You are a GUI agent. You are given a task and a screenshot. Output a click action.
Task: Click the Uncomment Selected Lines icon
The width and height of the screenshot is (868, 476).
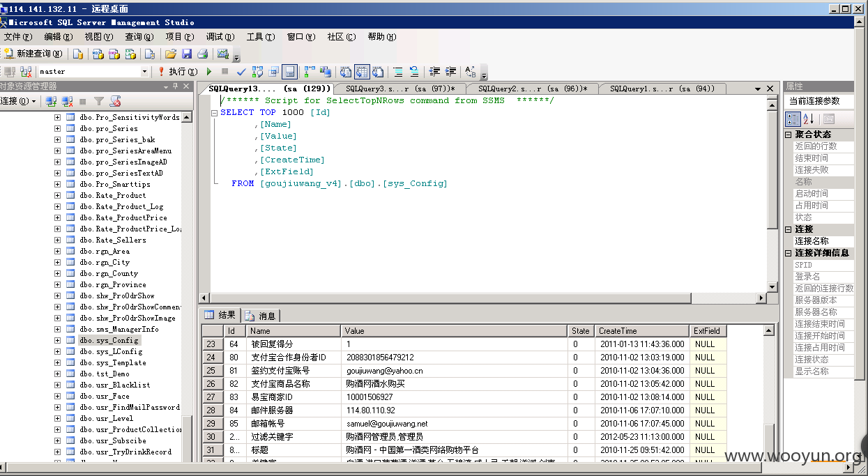(414, 71)
